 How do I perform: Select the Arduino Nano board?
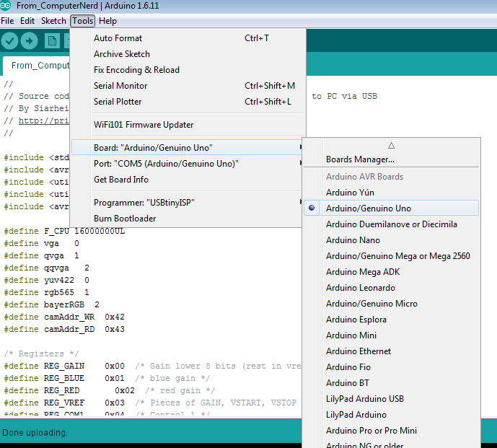pos(392,240)
